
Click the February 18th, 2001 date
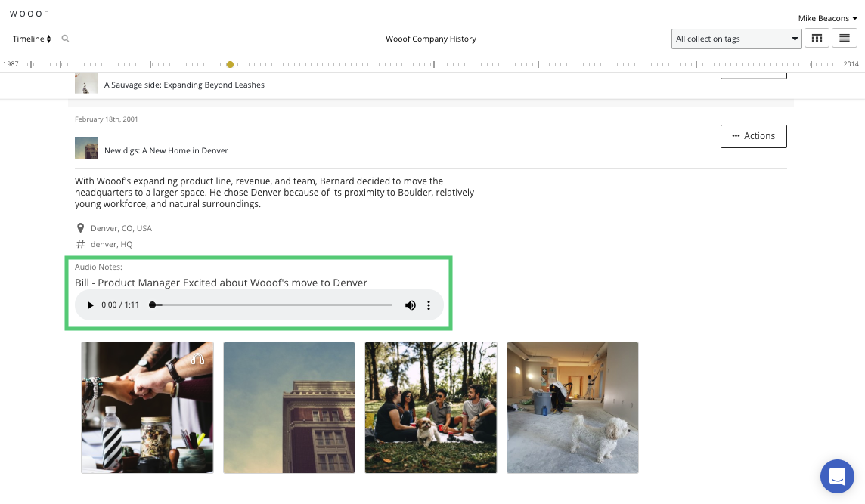coord(107,119)
